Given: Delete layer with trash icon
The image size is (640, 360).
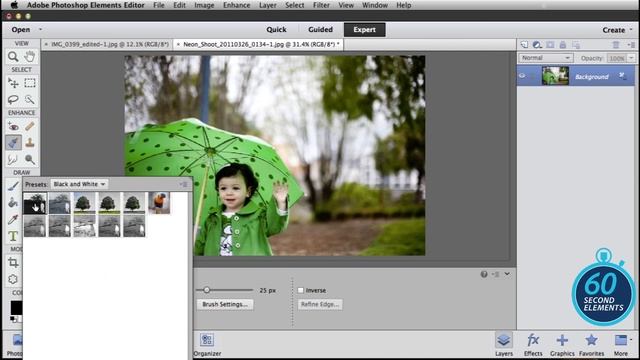Looking at the screenshot, I should 616,44.
